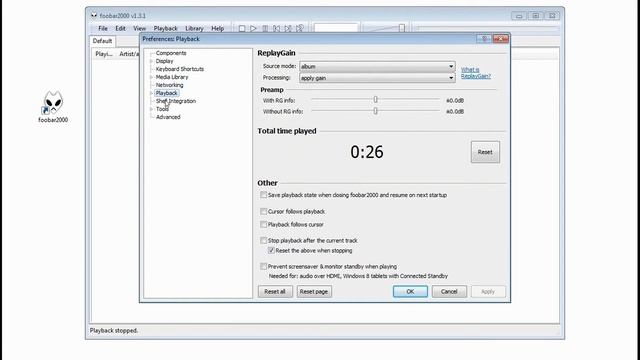The height and width of the screenshot is (360, 640).
Task: Open the Help menu
Action: 218,29
